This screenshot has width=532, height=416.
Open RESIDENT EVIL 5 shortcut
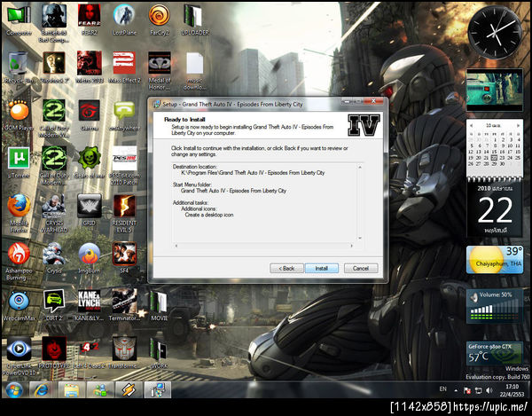click(124, 214)
